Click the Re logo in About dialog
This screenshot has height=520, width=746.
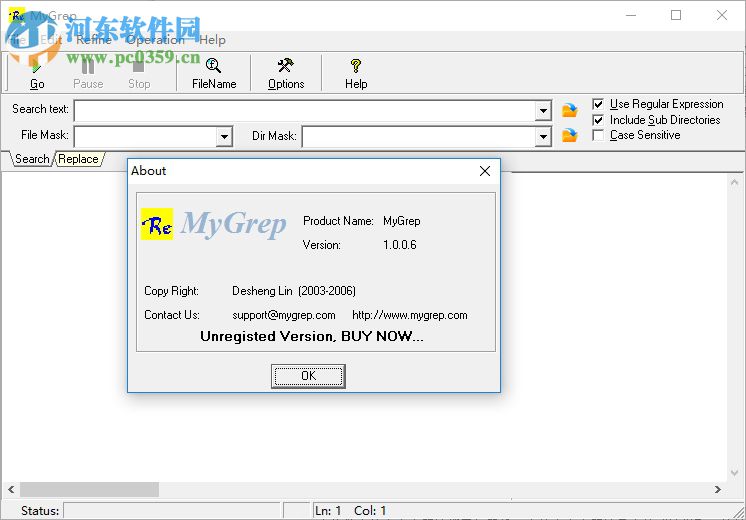click(x=157, y=224)
